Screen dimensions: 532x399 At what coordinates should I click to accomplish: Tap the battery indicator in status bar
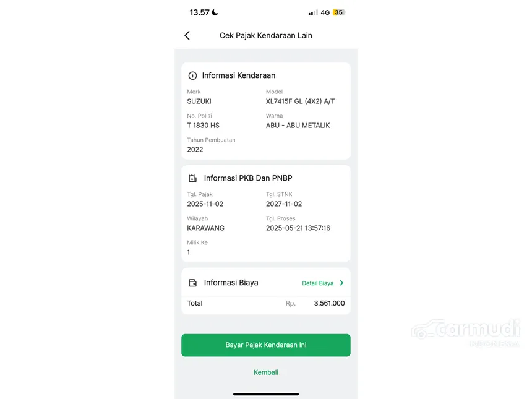click(x=338, y=12)
